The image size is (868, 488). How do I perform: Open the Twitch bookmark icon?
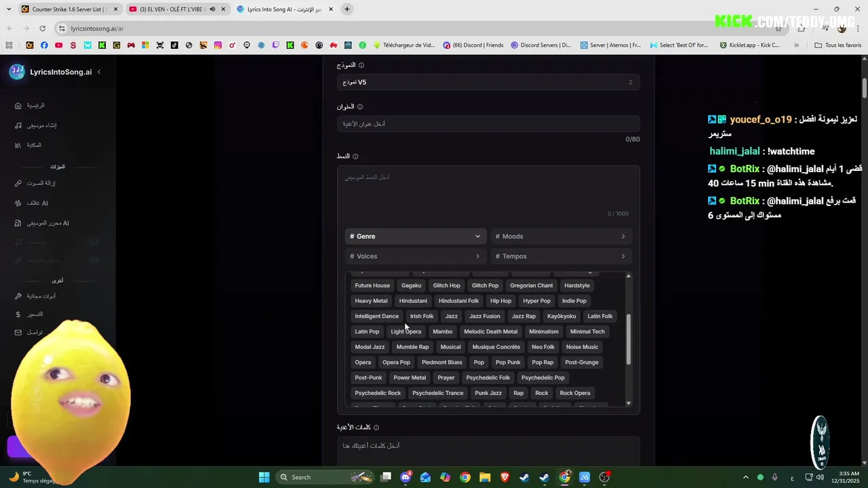tap(275, 45)
